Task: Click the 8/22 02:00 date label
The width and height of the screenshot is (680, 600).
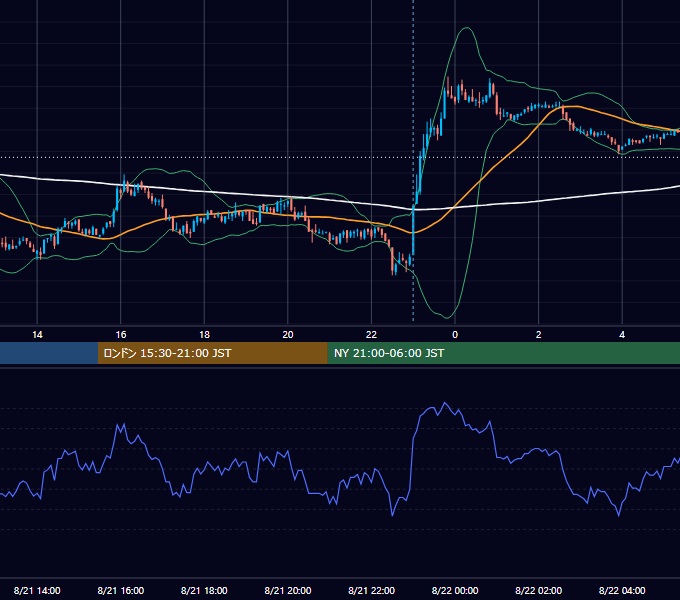Action: click(x=539, y=590)
